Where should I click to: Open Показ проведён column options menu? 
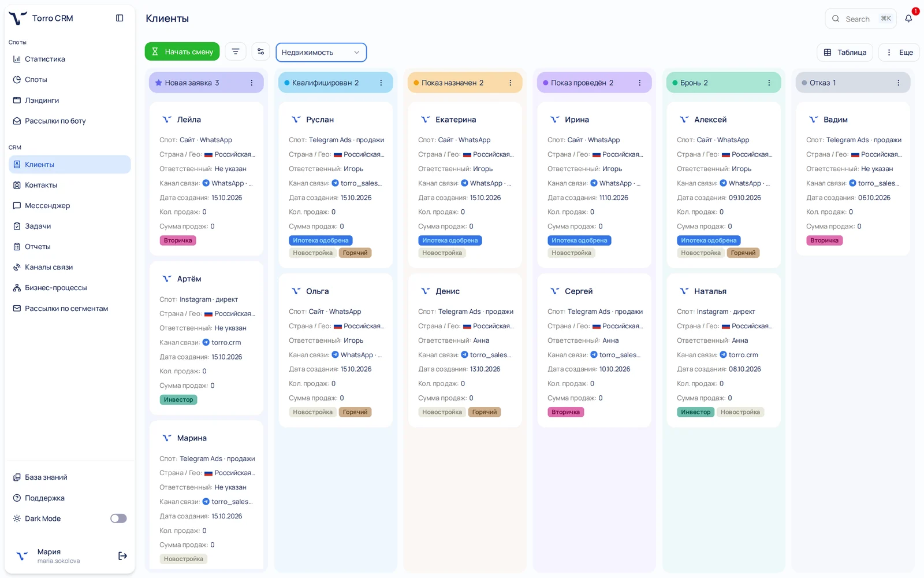tap(640, 83)
